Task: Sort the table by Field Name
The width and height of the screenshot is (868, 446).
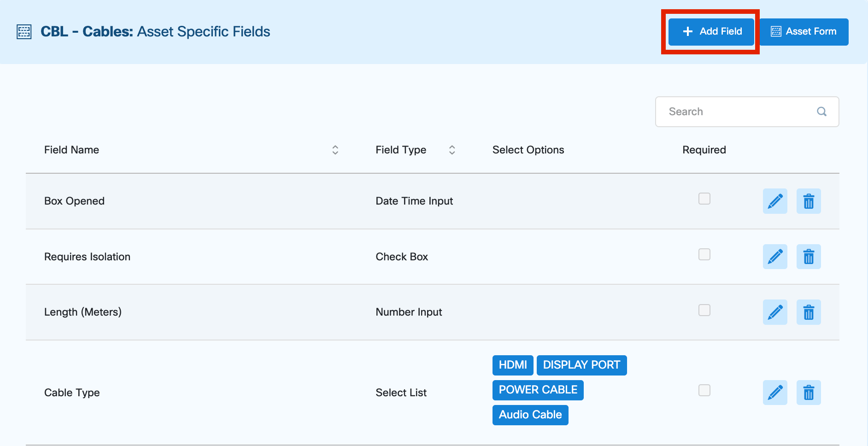Action: click(x=335, y=150)
